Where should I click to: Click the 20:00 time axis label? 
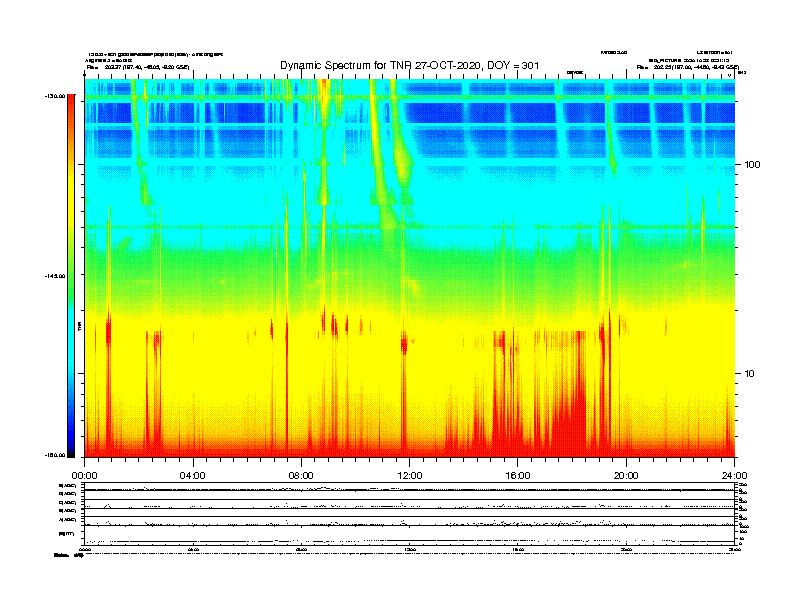(626, 476)
